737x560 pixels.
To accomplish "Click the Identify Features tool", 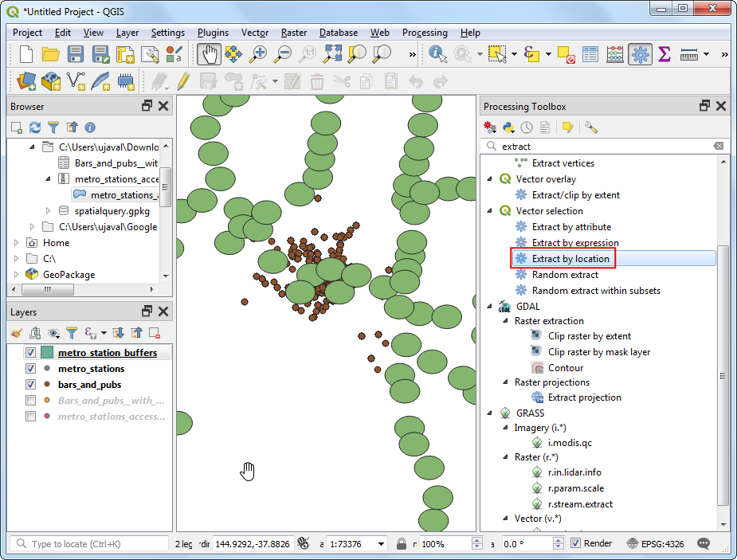I will pyautogui.click(x=437, y=54).
